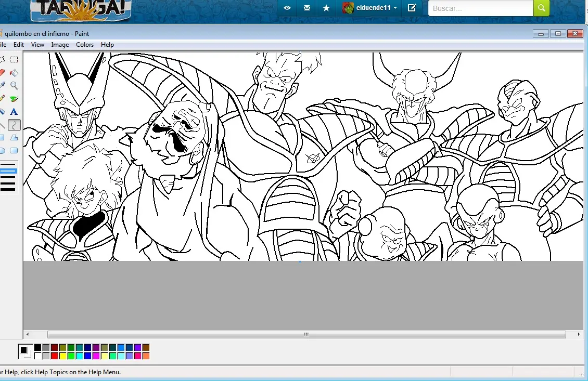Click the green search magnifier button

542,8
